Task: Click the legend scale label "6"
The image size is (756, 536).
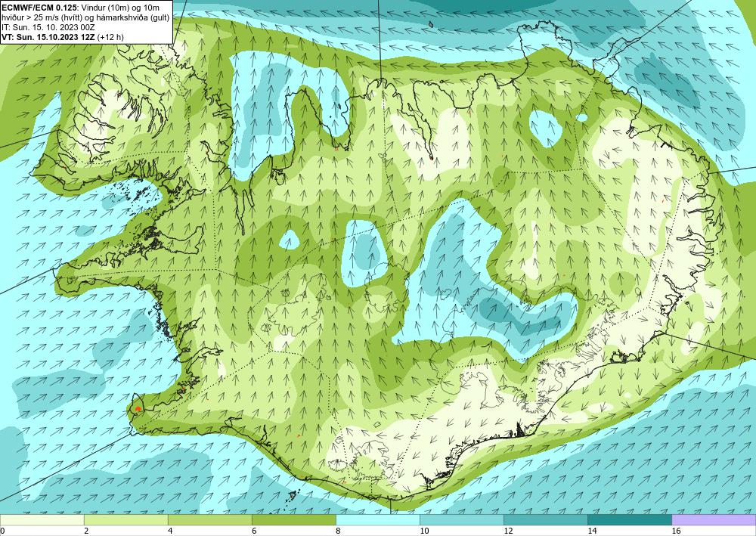Action: [254, 531]
